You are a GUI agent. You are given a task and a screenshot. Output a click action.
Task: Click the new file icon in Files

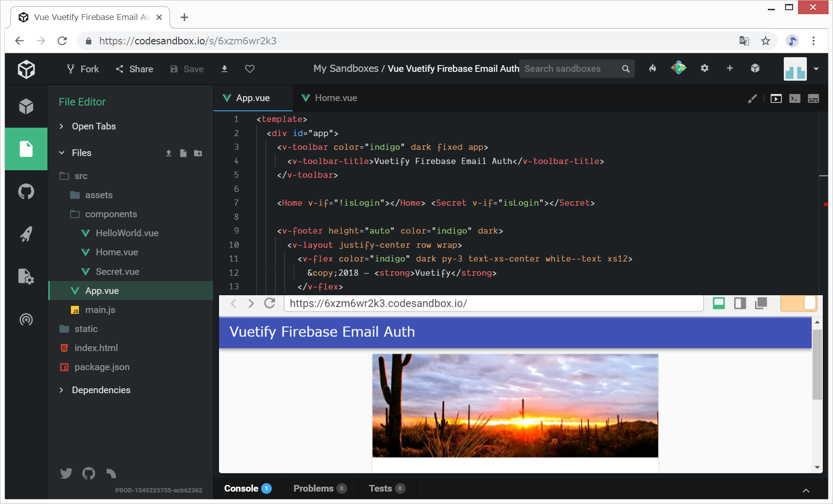point(183,153)
